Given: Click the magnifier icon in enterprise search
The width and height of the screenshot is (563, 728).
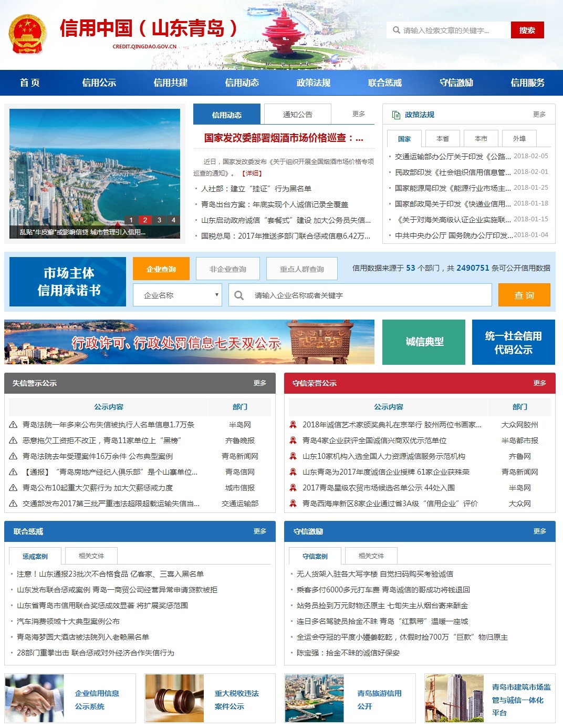Looking at the screenshot, I should pos(239,295).
